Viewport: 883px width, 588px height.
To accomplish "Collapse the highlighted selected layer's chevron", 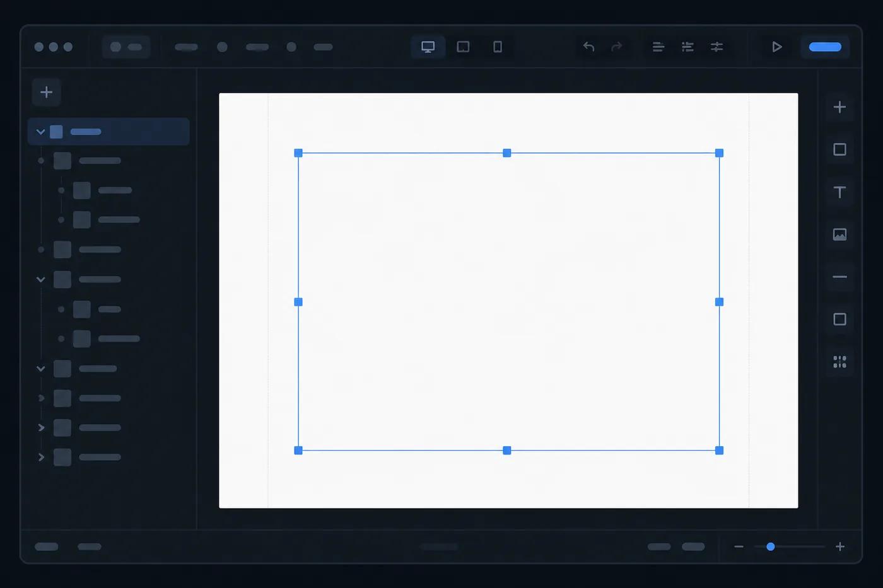I will coord(40,132).
